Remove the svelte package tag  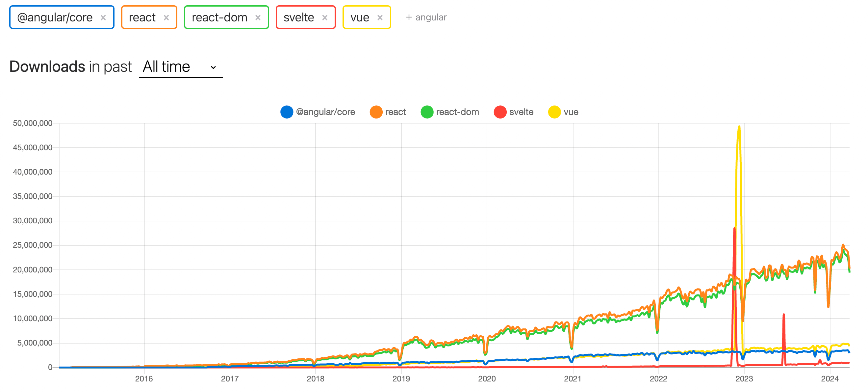coord(324,17)
